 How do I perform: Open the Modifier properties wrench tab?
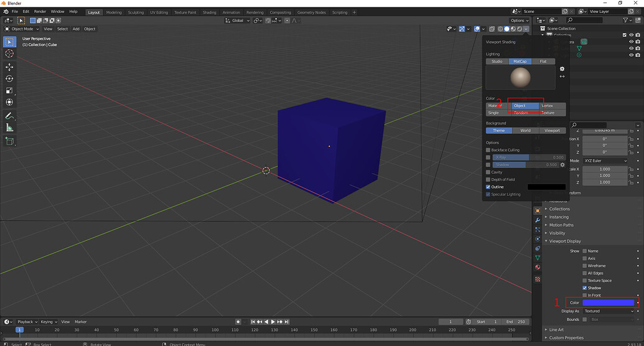[537, 220]
